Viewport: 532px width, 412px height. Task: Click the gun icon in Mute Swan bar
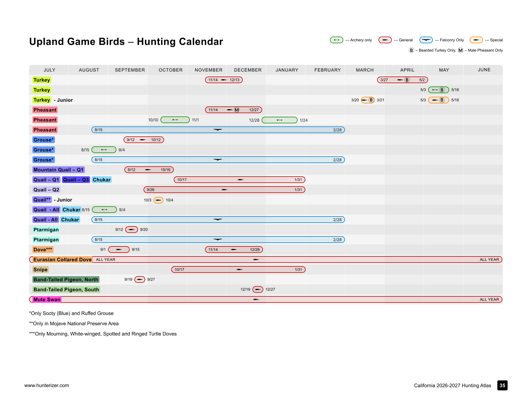pos(256,299)
